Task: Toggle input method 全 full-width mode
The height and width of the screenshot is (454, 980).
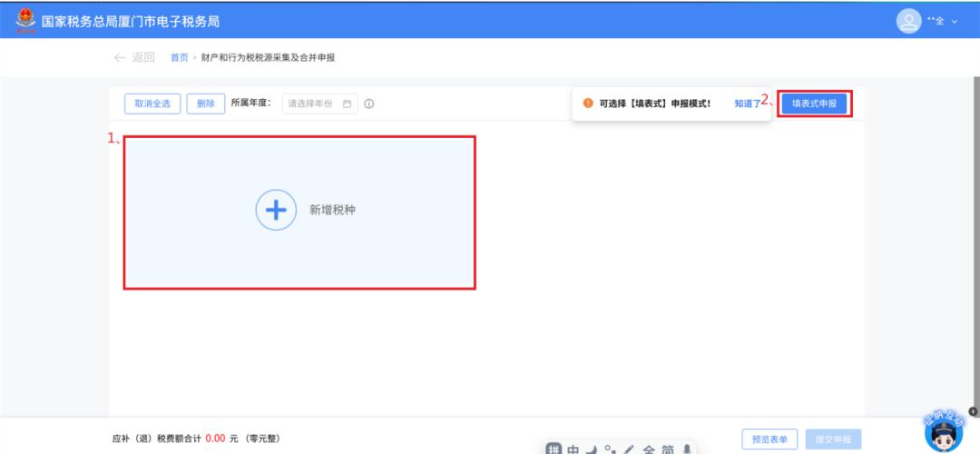Action: 649,449
